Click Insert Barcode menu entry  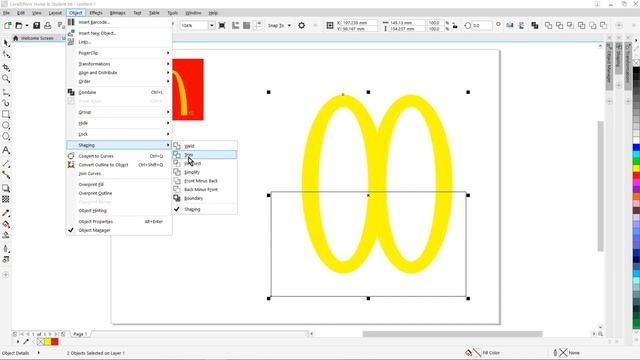pos(119,22)
